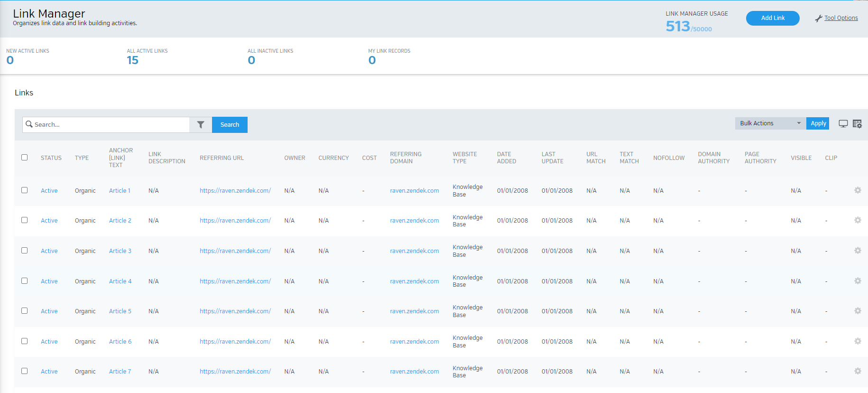Click into the Search links input field

(110, 125)
